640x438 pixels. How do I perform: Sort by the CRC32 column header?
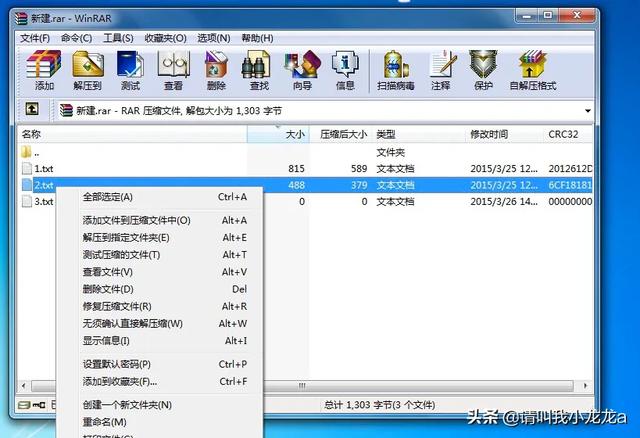tap(568, 134)
